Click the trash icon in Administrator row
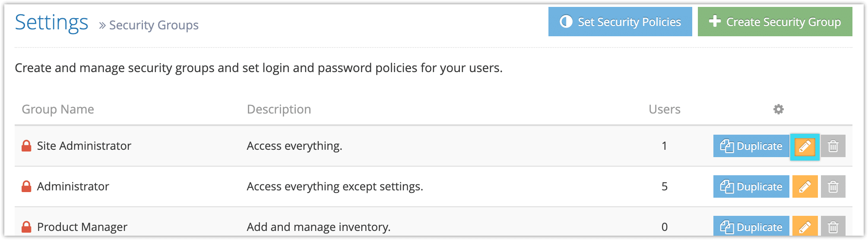 click(x=833, y=186)
